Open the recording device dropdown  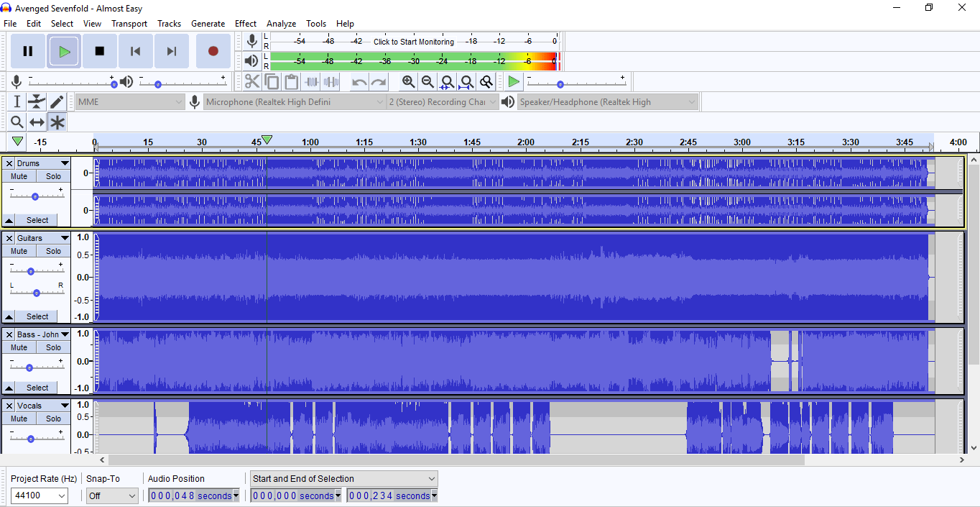pos(293,101)
